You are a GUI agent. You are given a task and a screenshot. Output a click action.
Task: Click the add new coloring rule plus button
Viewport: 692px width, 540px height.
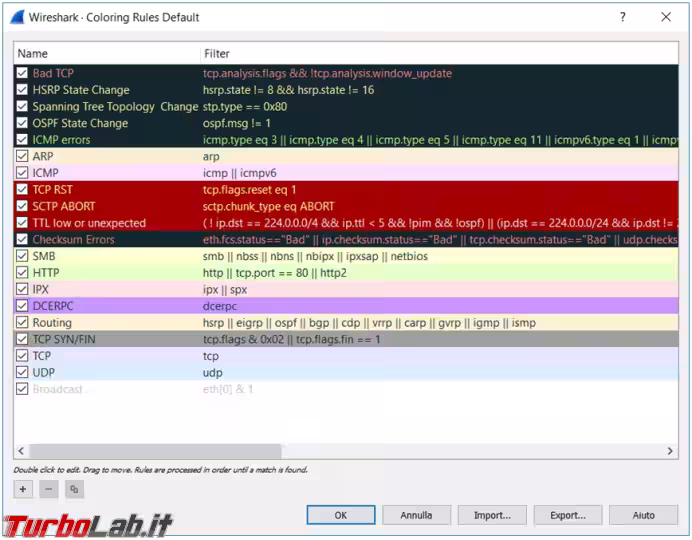click(23, 489)
